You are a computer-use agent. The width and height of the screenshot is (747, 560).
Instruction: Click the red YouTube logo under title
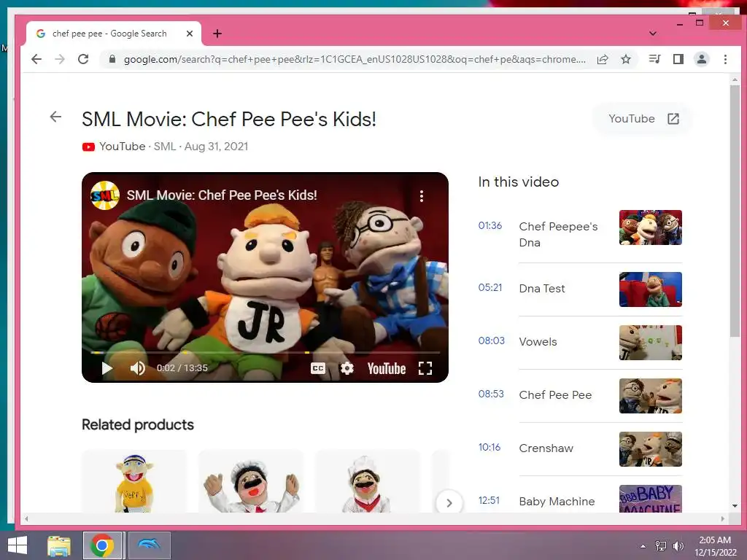pos(88,147)
